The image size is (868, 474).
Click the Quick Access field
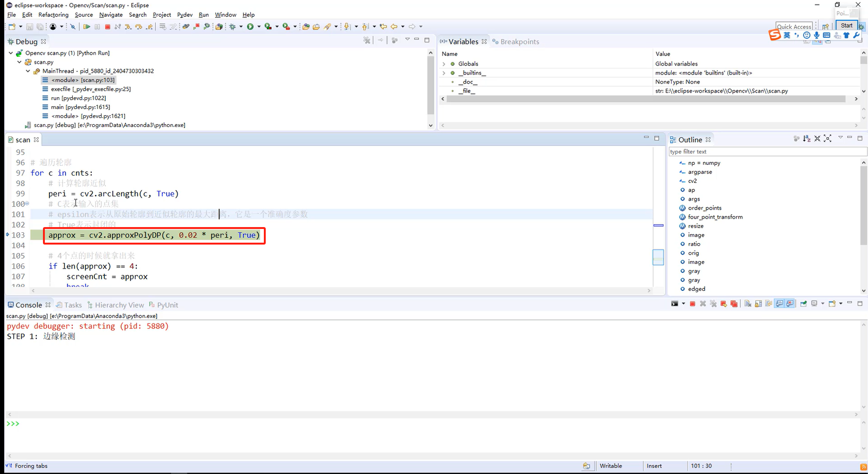794,27
